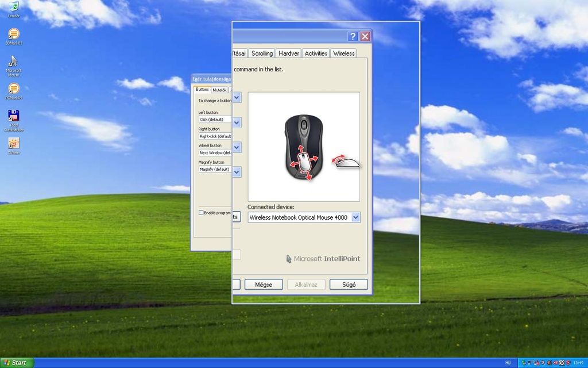This screenshot has height=368, width=588.
Task: Click 'To change a button' text in small window
Action: [215, 101]
